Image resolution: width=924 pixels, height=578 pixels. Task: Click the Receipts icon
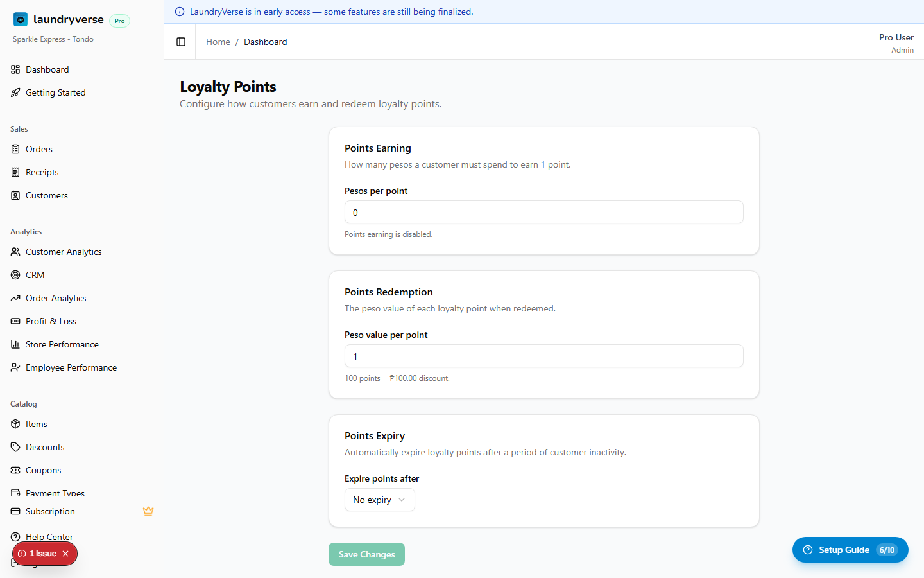(x=15, y=172)
